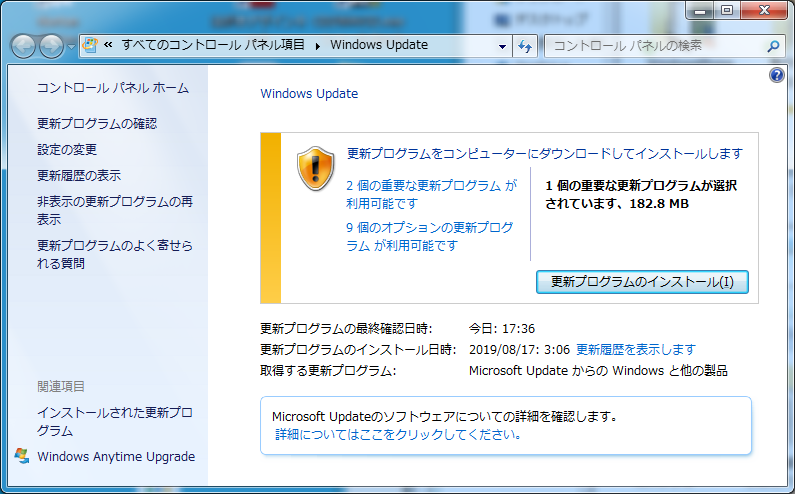Click the 2019/08/17: 3:06 install date
The height and width of the screenshot is (494, 795).
pyautogui.click(x=519, y=349)
